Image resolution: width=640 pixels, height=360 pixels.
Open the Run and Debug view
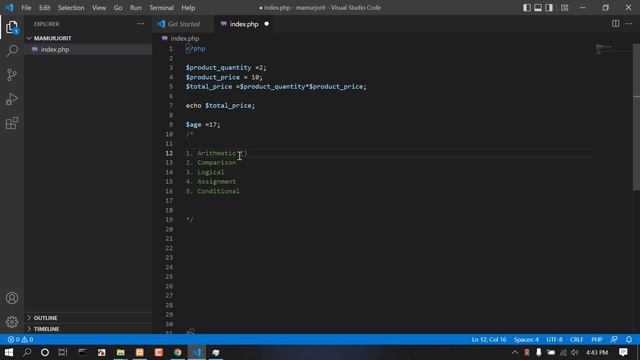pyautogui.click(x=12, y=99)
